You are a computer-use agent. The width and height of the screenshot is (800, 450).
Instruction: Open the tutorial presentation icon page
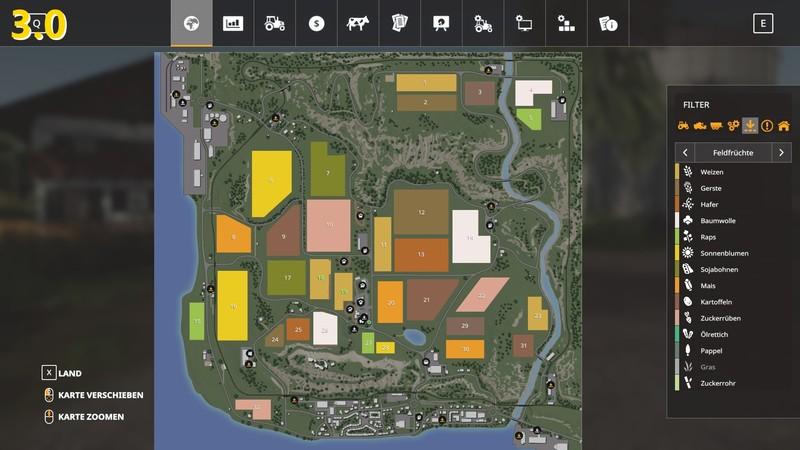click(441, 23)
